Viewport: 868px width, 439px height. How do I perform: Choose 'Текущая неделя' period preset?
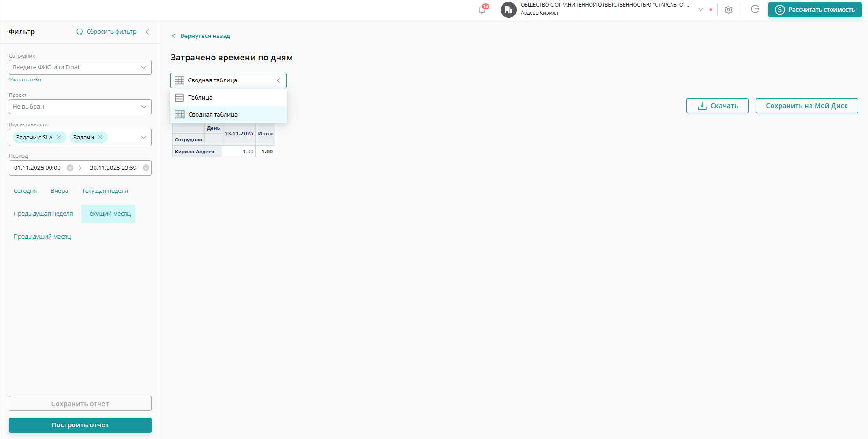click(x=105, y=191)
